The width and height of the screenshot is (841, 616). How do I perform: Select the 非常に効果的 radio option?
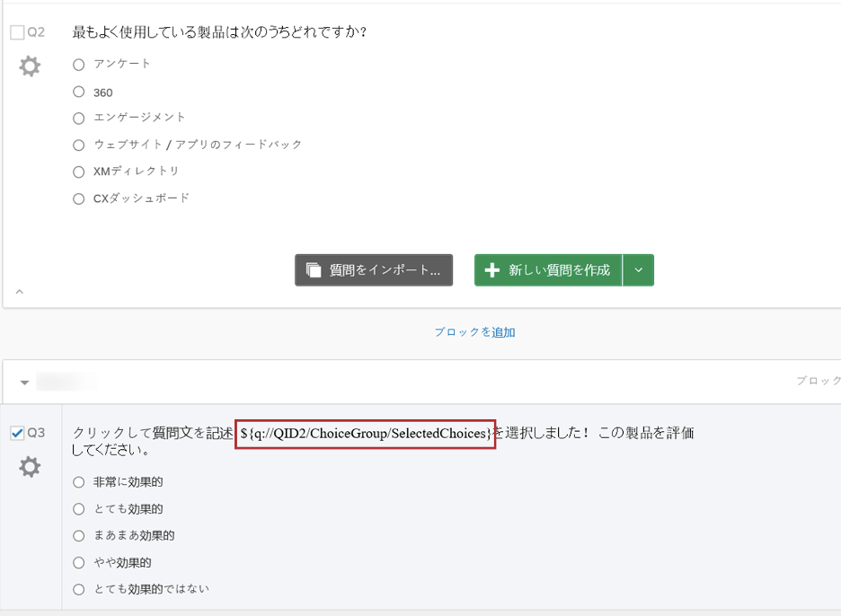[79, 482]
